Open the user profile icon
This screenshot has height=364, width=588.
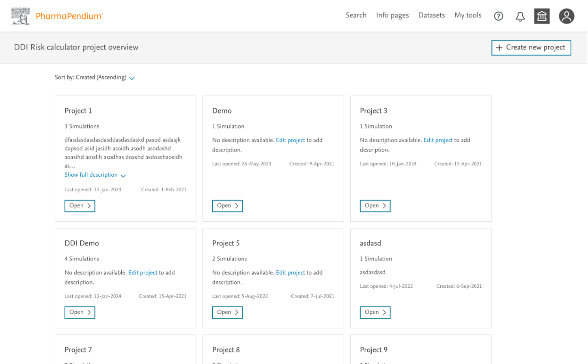[x=566, y=16]
